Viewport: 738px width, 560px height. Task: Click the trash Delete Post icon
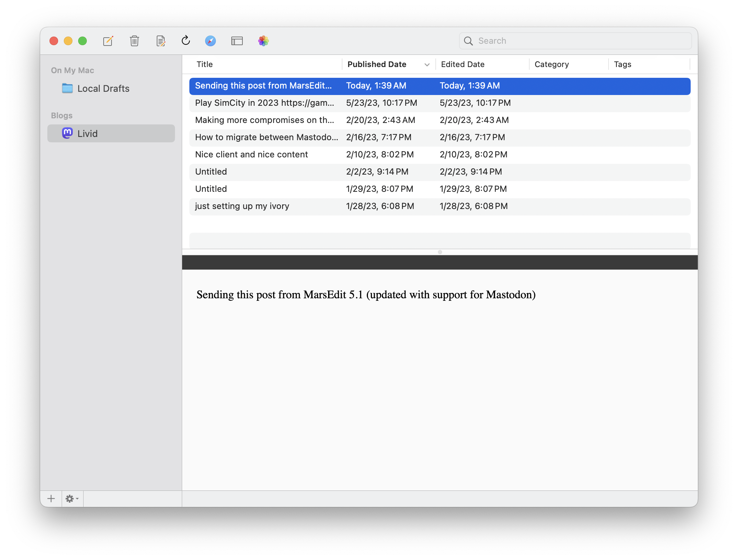coord(134,41)
